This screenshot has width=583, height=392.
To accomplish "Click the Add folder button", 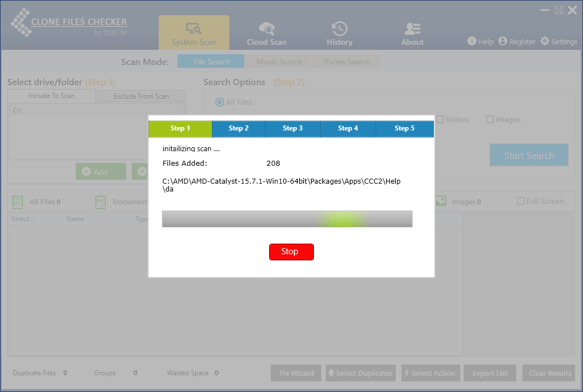I will (101, 171).
